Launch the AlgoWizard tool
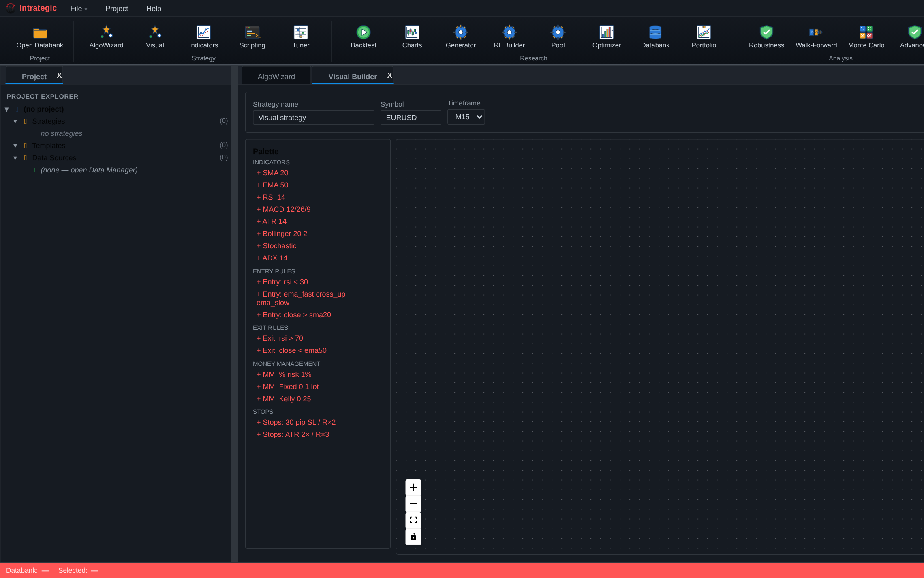 point(106,37)
